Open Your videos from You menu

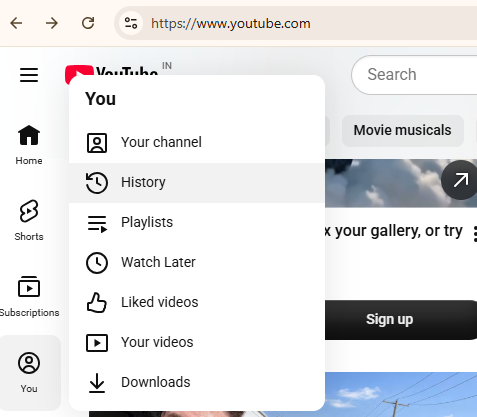click(x=197, y=343)
